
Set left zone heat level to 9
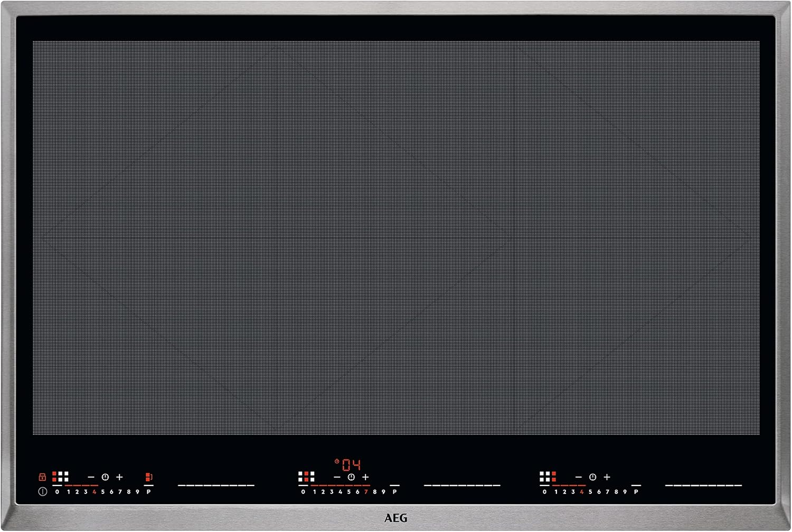coord(137,492)
